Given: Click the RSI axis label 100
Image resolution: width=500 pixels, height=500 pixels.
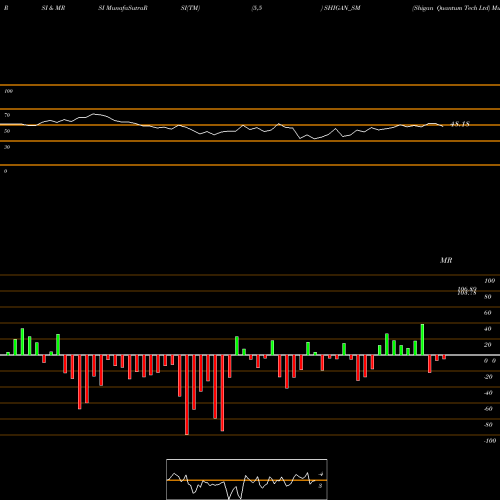Looking at the screenshot, I should point(8,91).
